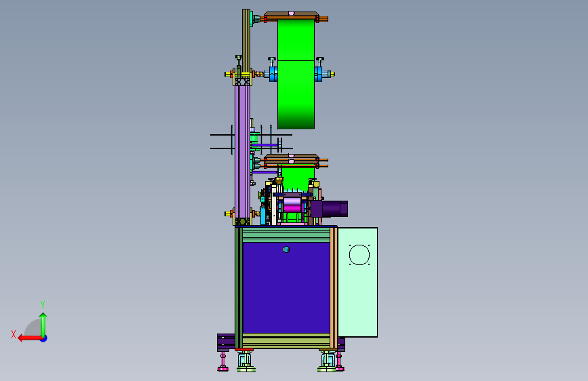Select the dark purple motor on the right
Screen dimensions: 588x381
point(330,209)
